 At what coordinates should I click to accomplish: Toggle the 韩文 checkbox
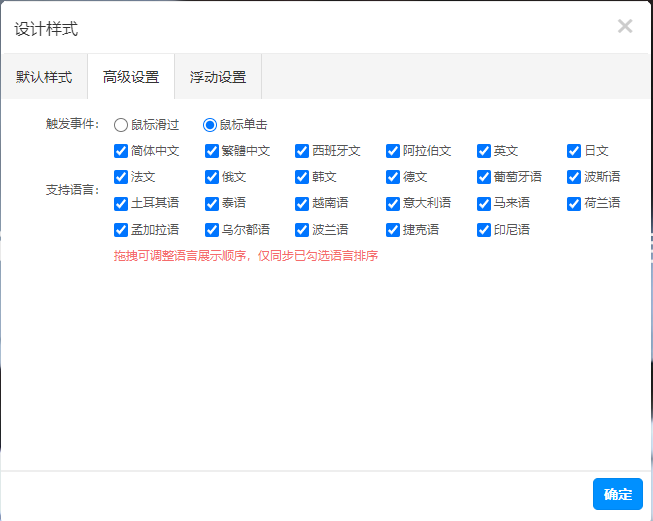click(x=302, y=177)
